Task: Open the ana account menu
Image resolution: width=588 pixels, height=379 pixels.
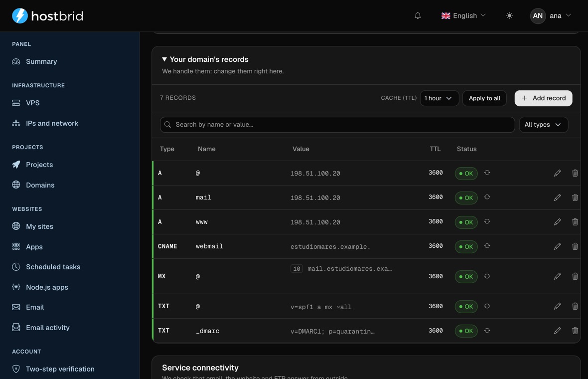Action: (x=550, y=16)
